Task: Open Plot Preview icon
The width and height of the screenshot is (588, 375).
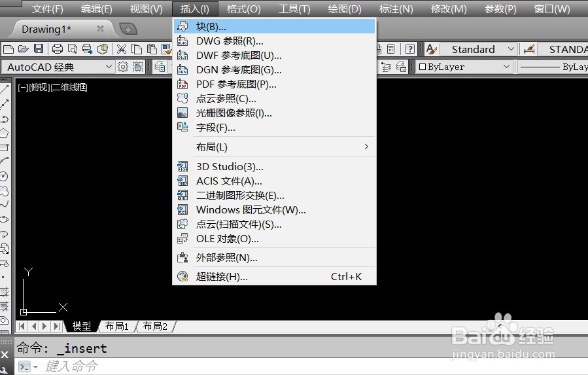Action: click(73, 49)
